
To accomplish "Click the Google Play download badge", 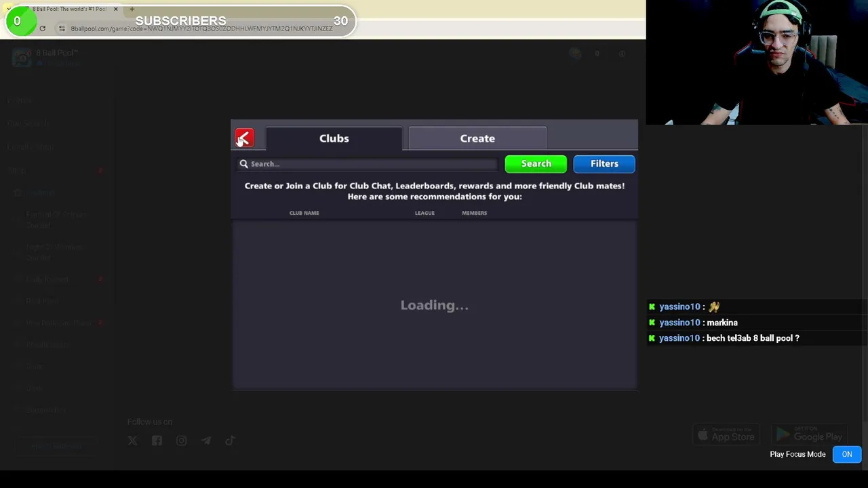I will click(x=810, y=434).
